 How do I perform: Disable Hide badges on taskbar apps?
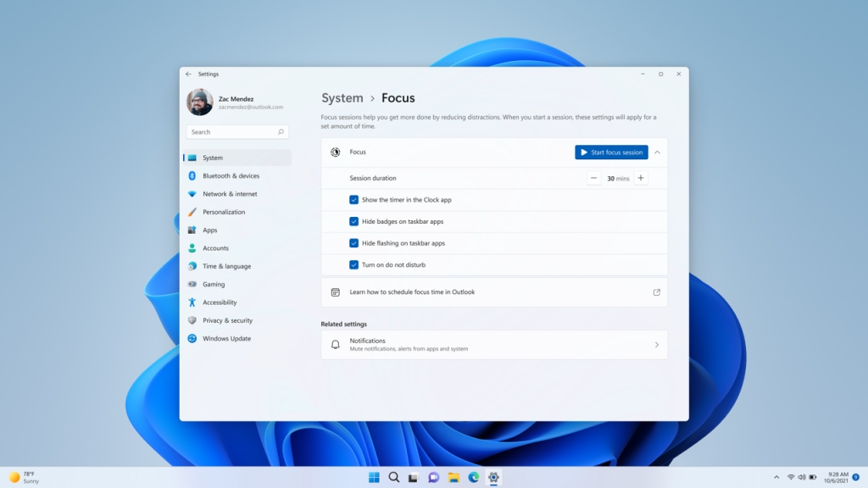[353, 221]
